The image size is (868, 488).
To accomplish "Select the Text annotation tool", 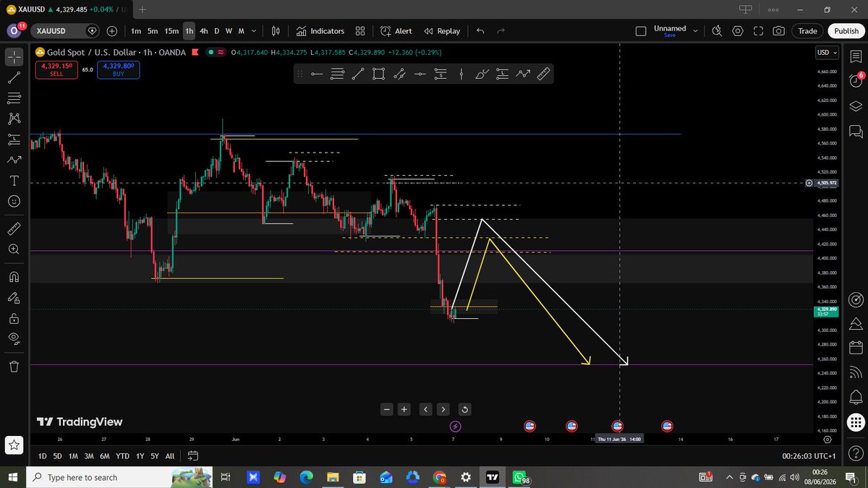I will tap(14, 180).
